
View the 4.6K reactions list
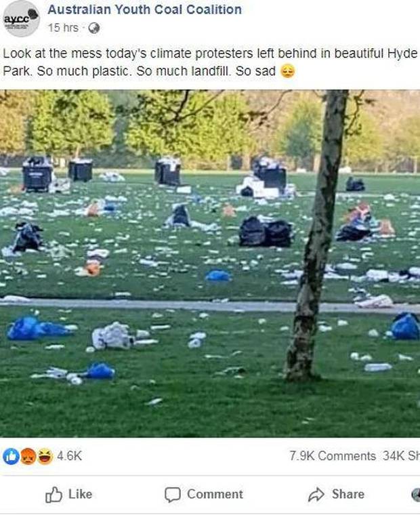[69, 456]
